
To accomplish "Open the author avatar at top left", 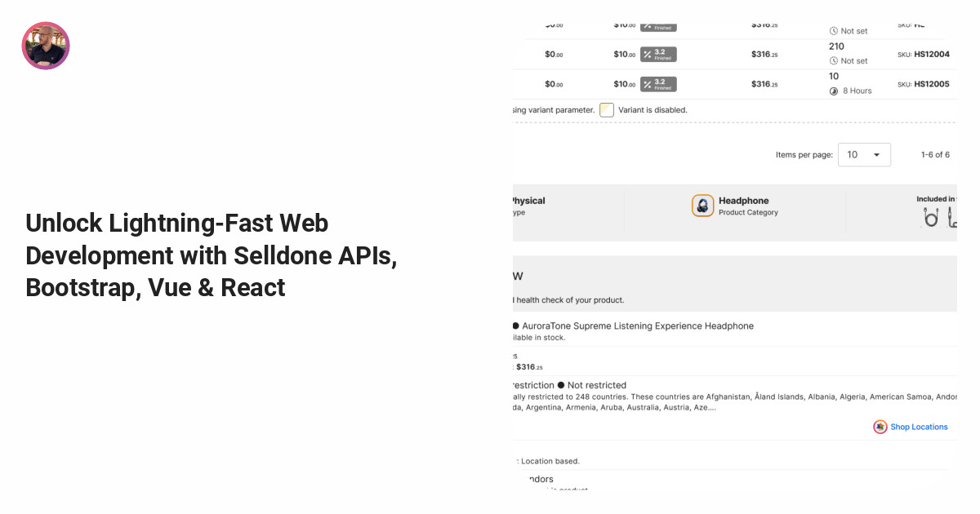I will [x=46, y=46].
